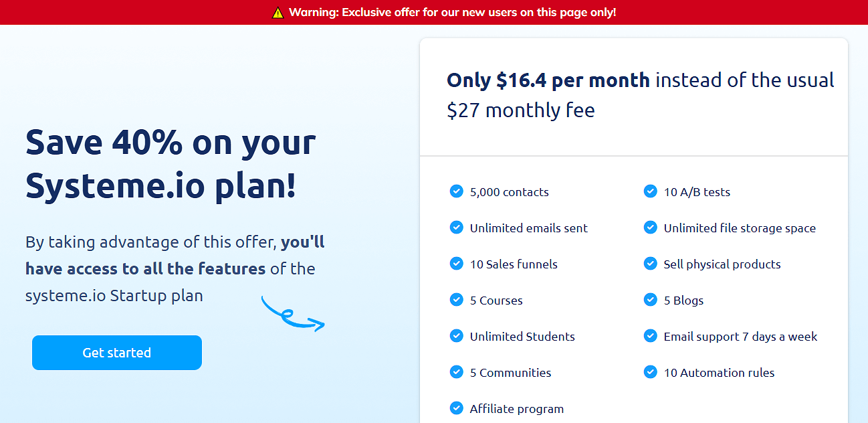Click checkmark icon beside 5 Communities
The width and height of the screenshot is (868, 423).
click(x=456, y=373)
